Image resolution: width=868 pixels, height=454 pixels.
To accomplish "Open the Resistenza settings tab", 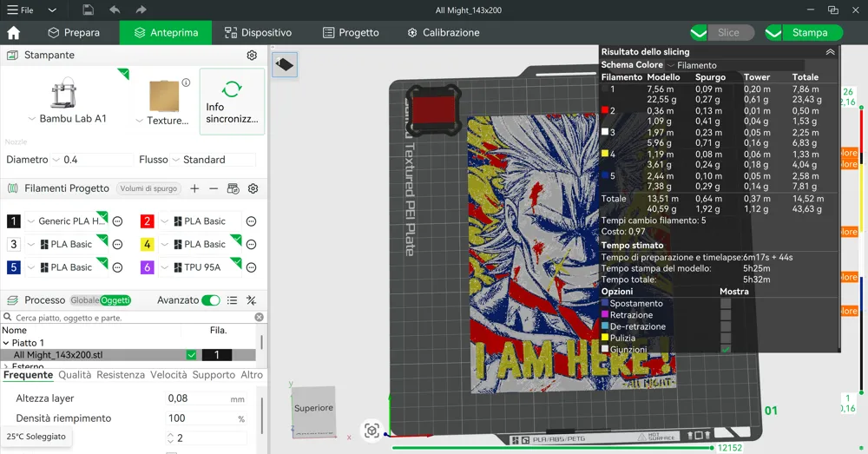I will point(121,375).
